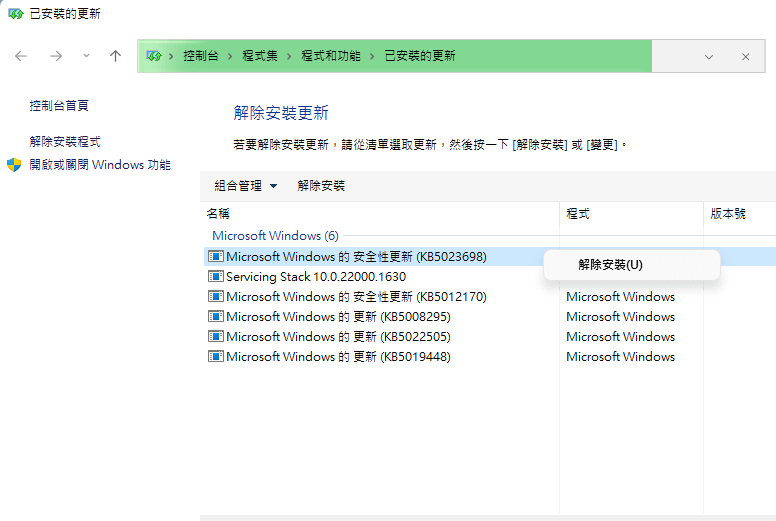Viewport: 776px width, 521px height.
Task: Open 開啟或關閉 Windows 功能 link
Action: coord(100,165)
